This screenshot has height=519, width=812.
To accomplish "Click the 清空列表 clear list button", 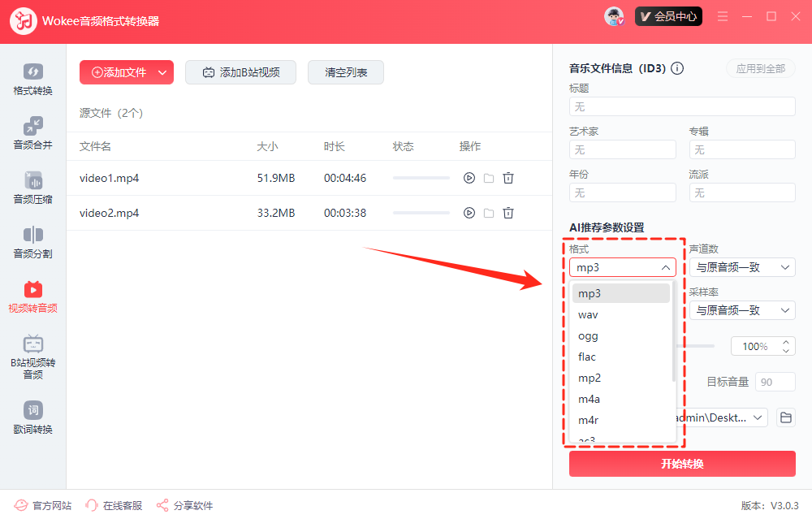I will [346, 72].
